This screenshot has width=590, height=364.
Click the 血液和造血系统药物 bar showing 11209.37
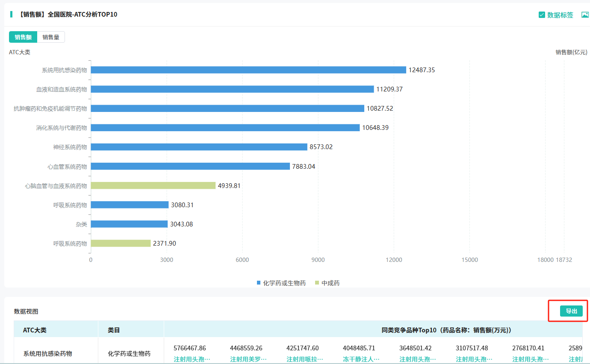232,89
